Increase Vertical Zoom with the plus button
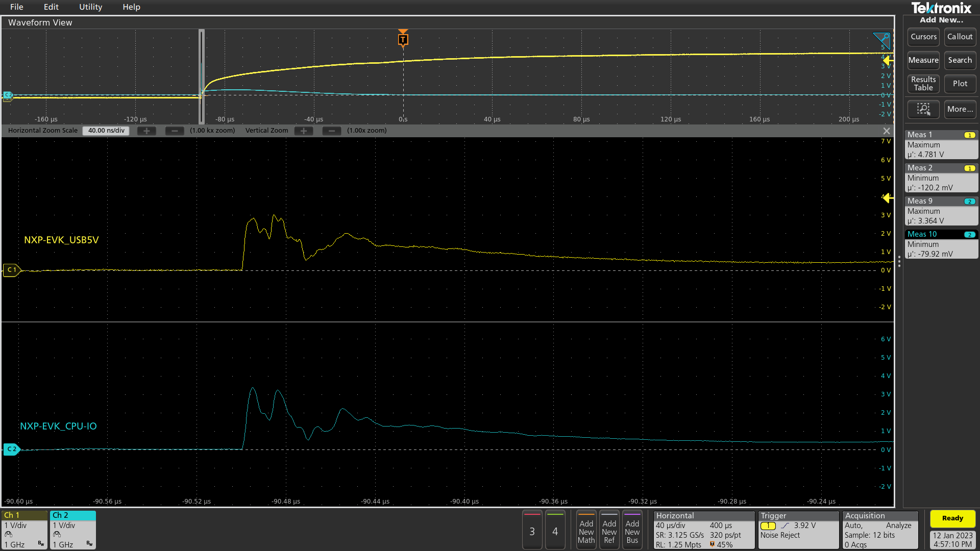 (x=304, y=131)
